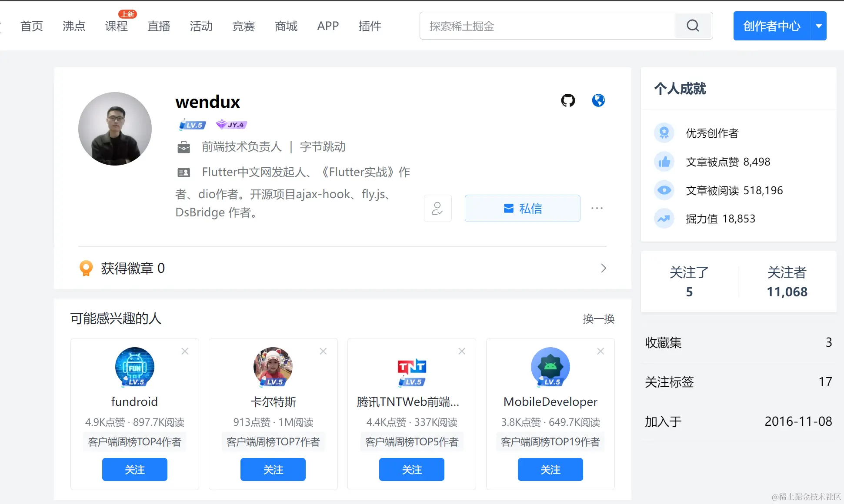Click the add-follower icon beside 私信
The width and height of the screenshot is (844, 504).
tap(437, 209)
